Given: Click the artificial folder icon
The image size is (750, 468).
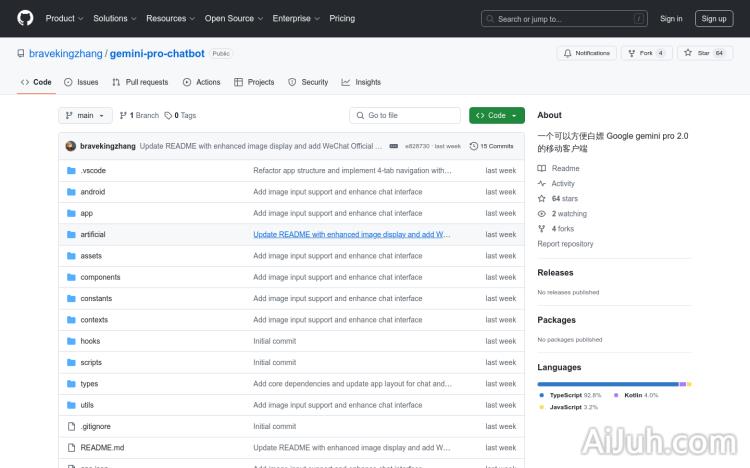Looking at the screenshot, I should tap(71, 234).
